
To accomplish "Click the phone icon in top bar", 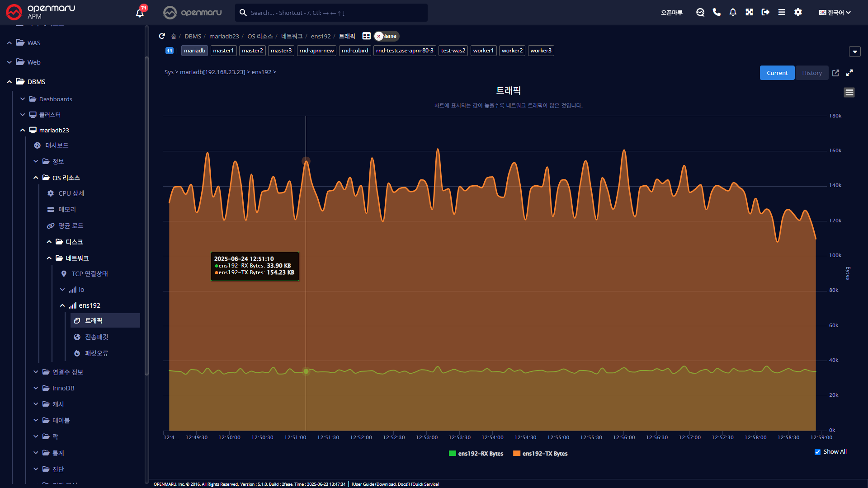I will [x=717, y=12].
